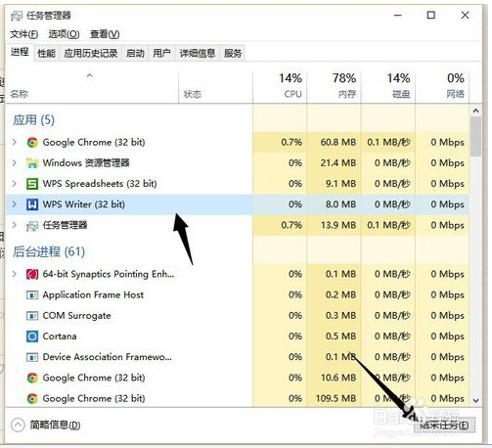Minimize the Task Manager window
The width and height of the screenshot is (492, 448).
point(398,16)
